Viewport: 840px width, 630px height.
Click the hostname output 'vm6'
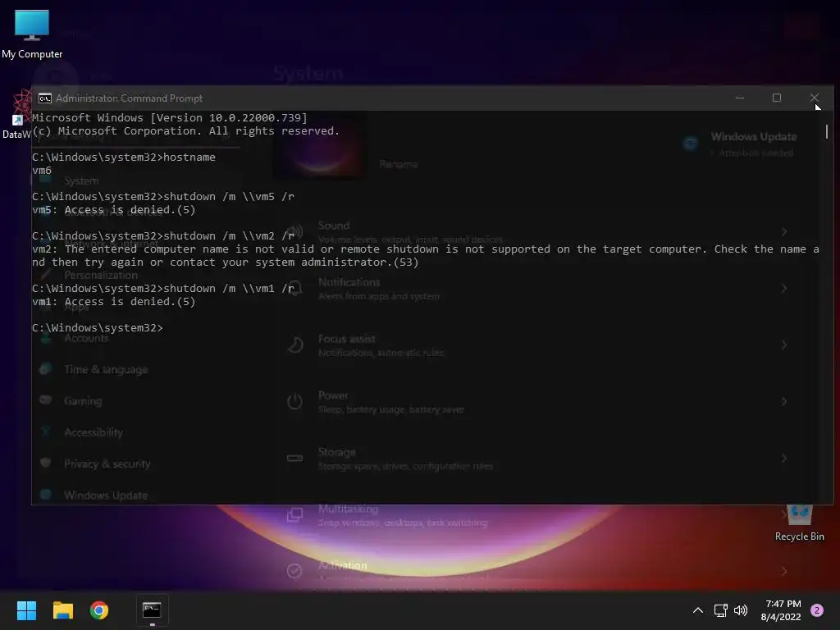click(42, 171)
